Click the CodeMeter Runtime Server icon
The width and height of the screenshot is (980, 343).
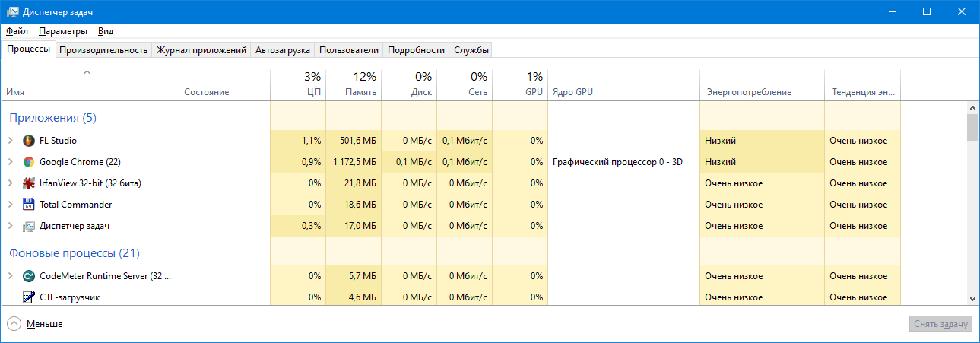29,276
